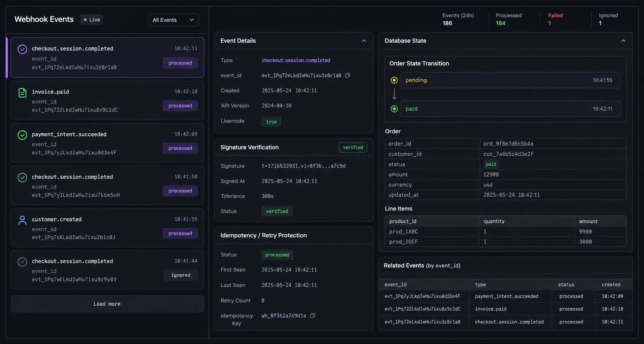Copy the idempotency key wh_8f3b2a7c9d1e
The image size is (644, 344).
pos(312,315)
